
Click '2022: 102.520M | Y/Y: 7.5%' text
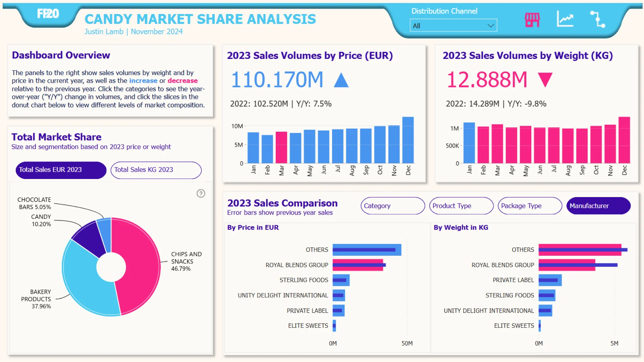281,104
